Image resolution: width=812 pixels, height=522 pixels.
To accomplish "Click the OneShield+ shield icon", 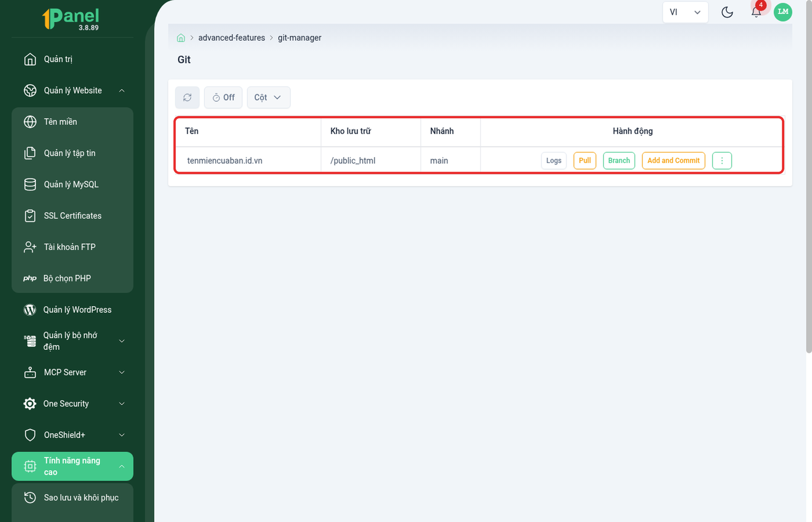I will [x=30, y=435].
